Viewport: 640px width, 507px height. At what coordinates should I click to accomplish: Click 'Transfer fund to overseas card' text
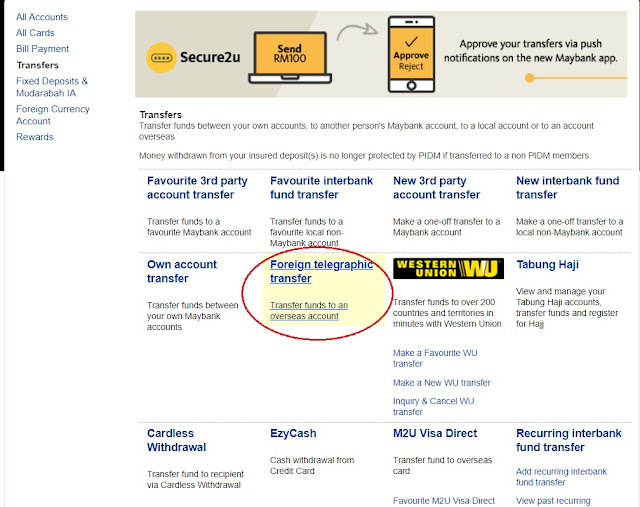coord(442,466)
